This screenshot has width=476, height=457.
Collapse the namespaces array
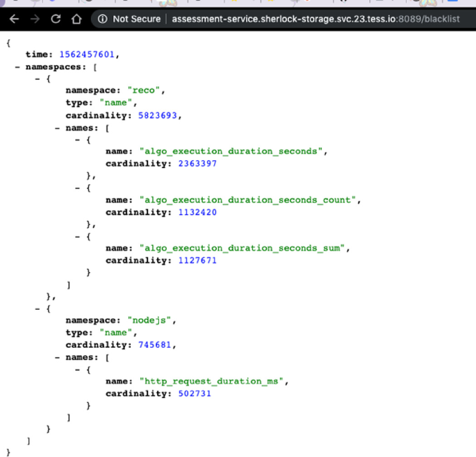click(x=17, y=67)
